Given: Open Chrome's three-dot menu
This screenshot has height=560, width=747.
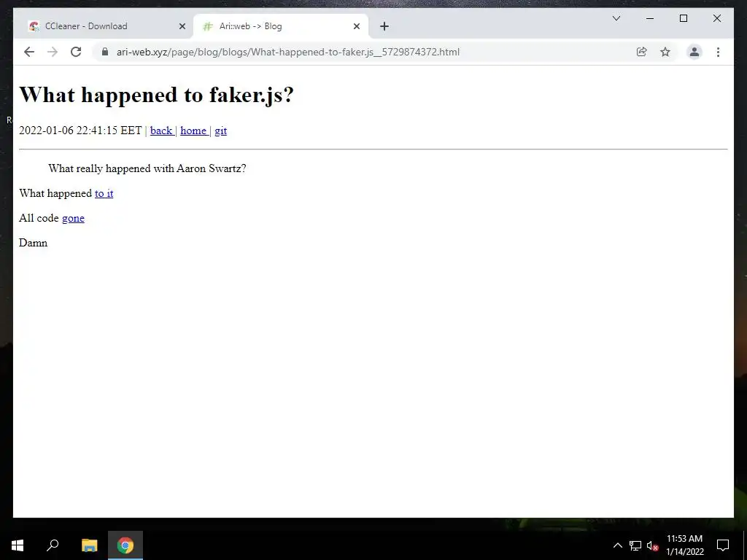Looking at the screenshot, I should (718, 52).
